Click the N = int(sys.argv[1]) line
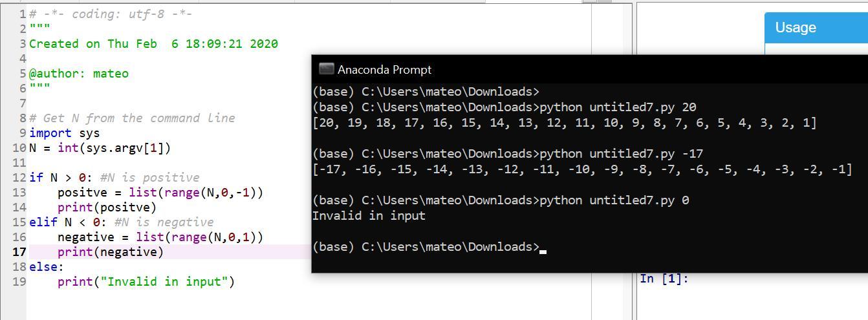This screenshot has height=320, width=868. click(x=100, y=148)
